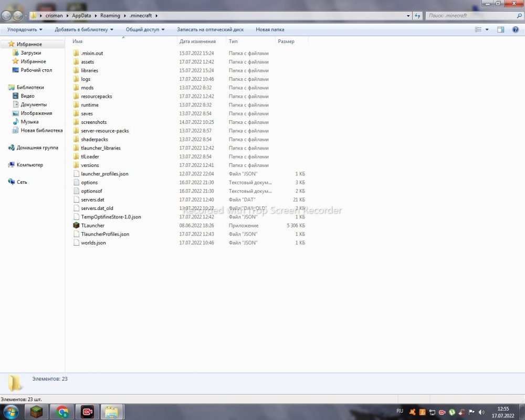Click the Roaming breadcrumb segment
This screenshot has width=525, height=420.
pyautogui.click(x=110, y=16)
